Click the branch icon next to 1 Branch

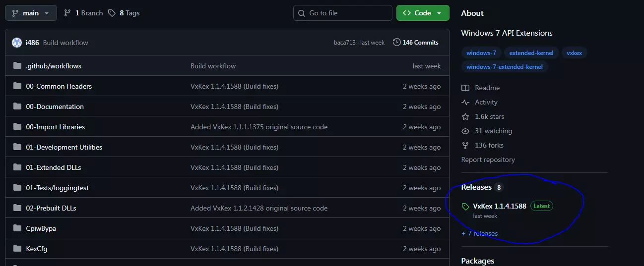point(67,13)
